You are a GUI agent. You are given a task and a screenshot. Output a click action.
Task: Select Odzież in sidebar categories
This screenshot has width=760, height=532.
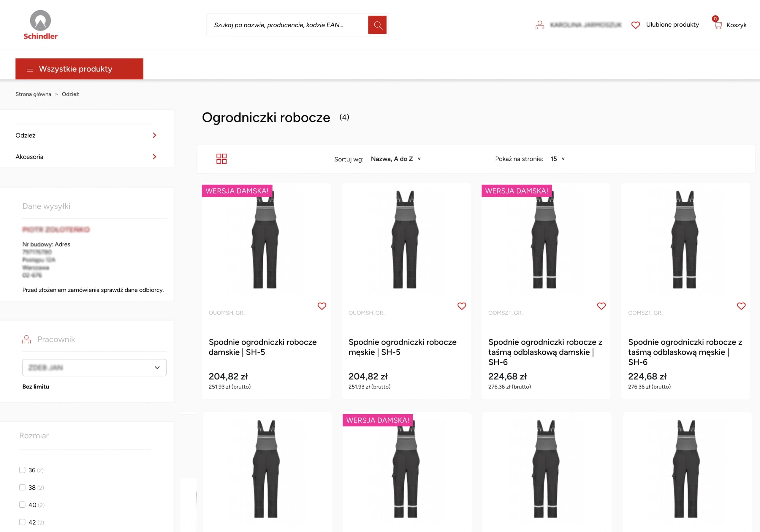(x=26, y=135)
